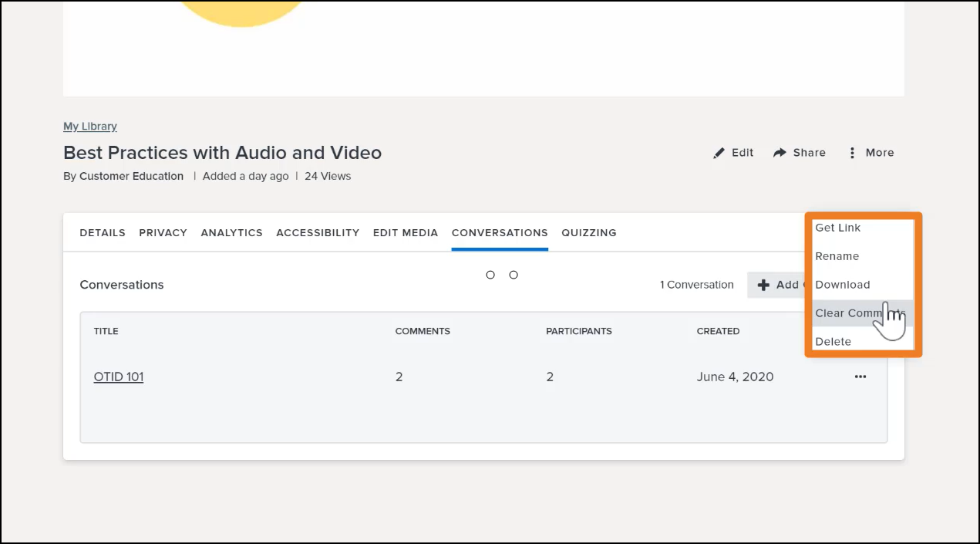Click the 1 Conversation count text
The image size is (980, 544).
(x=697, y=285)
